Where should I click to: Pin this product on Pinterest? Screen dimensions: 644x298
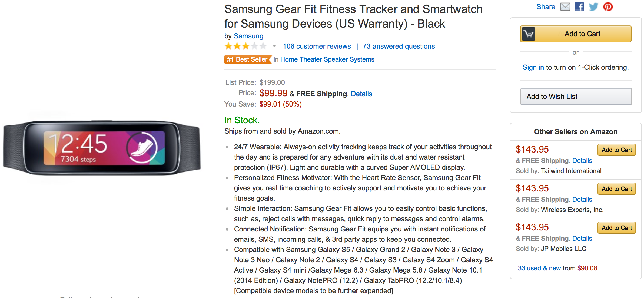[x=608, y=7]
